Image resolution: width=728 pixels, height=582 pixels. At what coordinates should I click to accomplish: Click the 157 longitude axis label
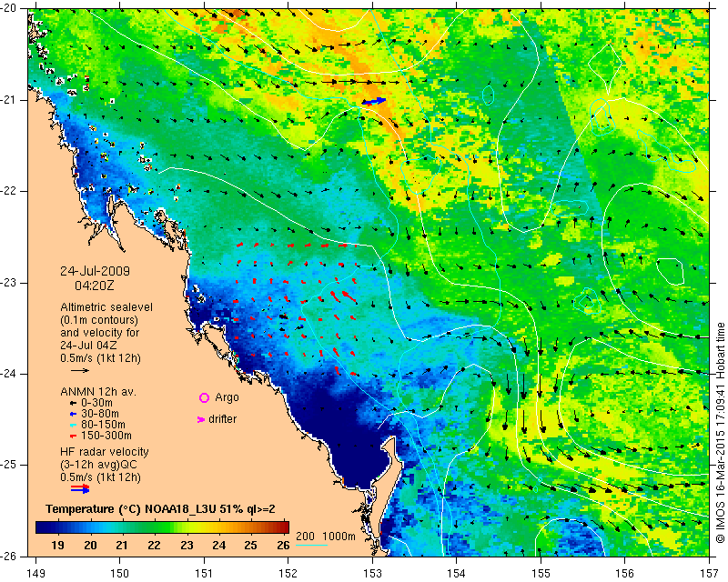pyautogui.click(x=709, y=574)
